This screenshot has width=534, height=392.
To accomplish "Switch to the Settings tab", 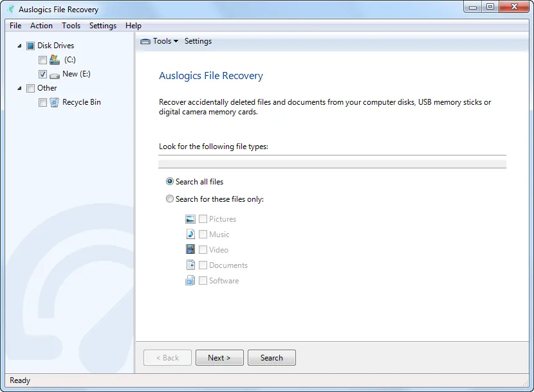I will pyautogui.click(x=198, y=40).
